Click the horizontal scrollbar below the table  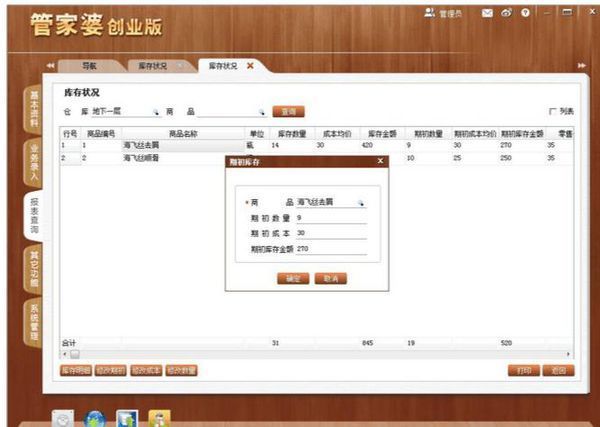click(300, 353)
